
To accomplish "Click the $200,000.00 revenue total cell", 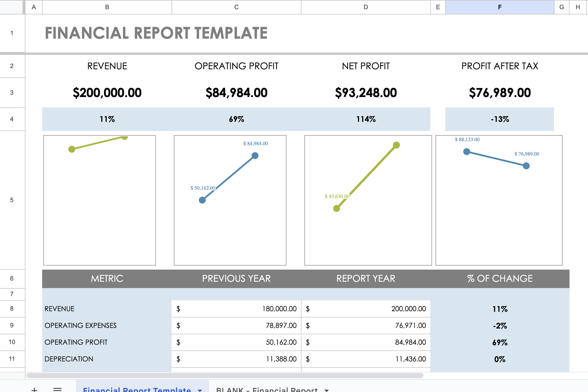I will (107, 93).
